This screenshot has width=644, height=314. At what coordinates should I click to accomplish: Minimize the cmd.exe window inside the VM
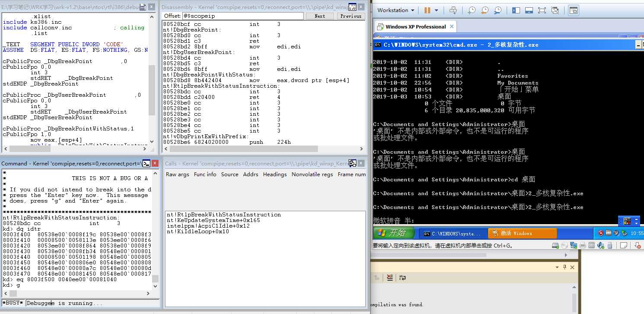coord(638,44)
